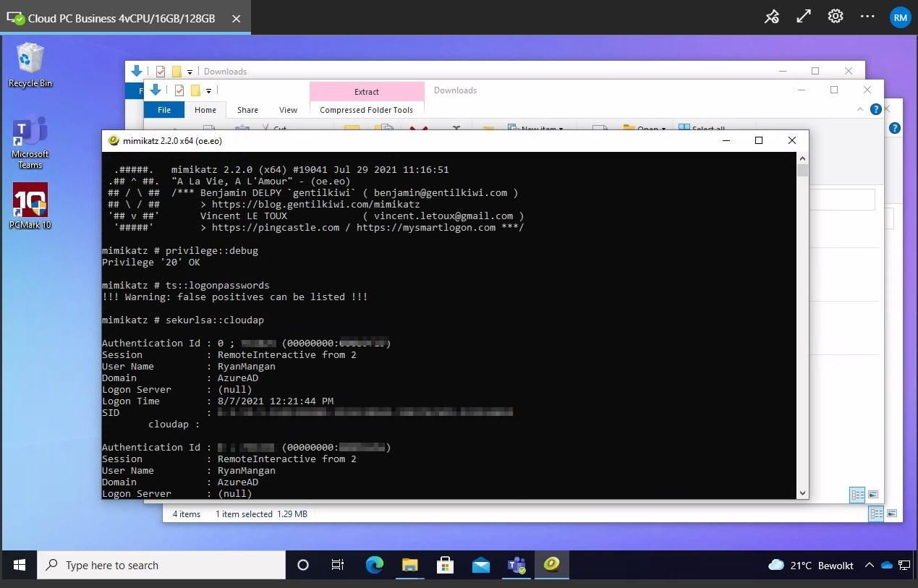The height and width of the screenshot is (588, 918).
Task: Open the Compressed Folder Tools tab
Action: pos(366,110)
